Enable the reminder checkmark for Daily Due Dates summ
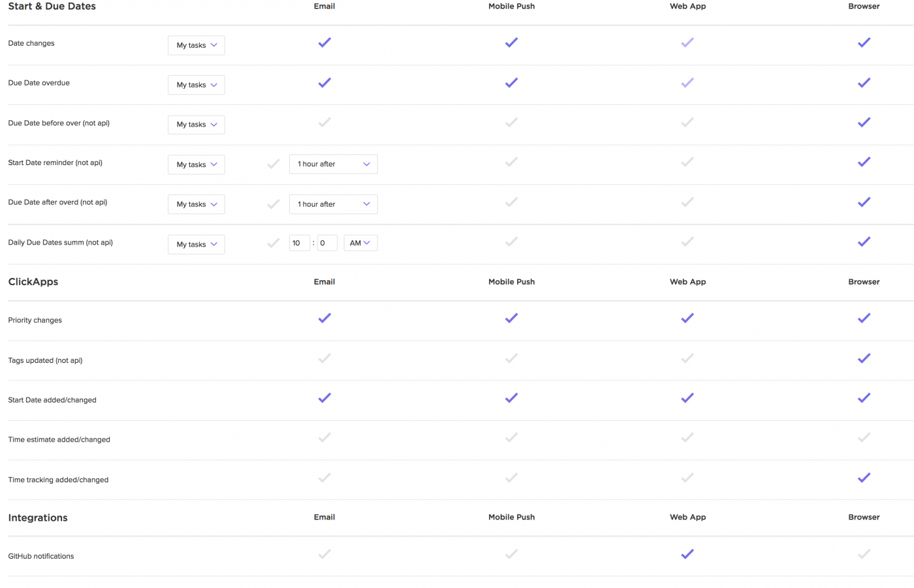 pyautogui.click(x=273, y=242)
